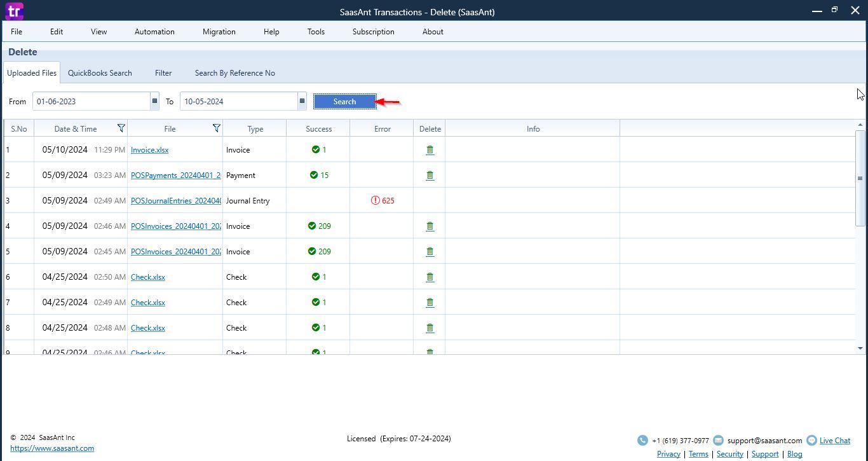Click the red error icon showing 625

tap(375, 200)
